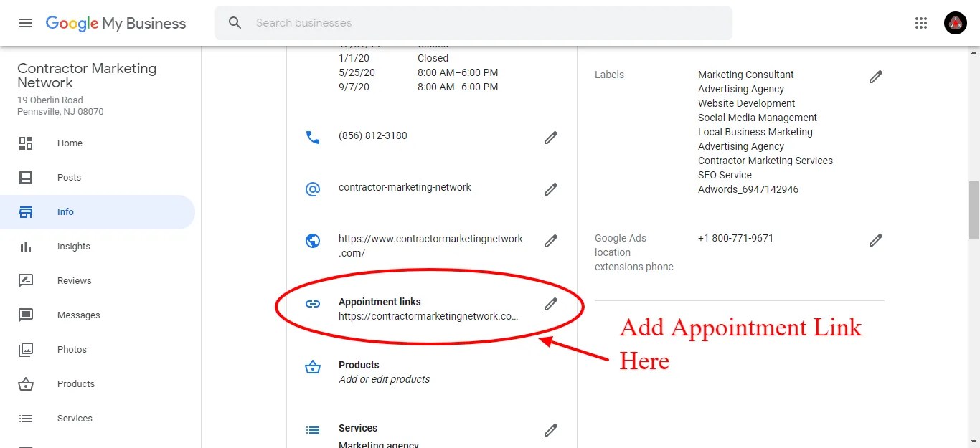Image resolution: width=980 pixels, height=448 pixels.
Task: Open Services in sidebar
Action: [98, 419]
